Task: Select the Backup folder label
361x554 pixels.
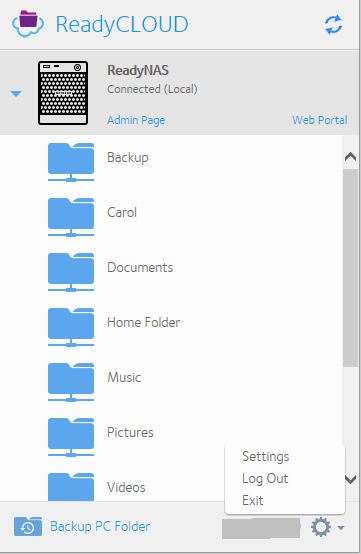Action: 128,158
